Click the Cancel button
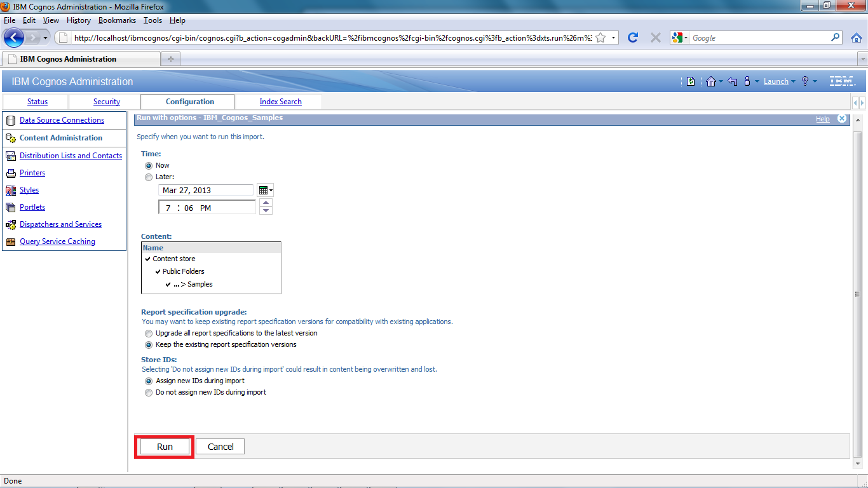The height and width of the screenshot is (488, 868). (220, 447)
